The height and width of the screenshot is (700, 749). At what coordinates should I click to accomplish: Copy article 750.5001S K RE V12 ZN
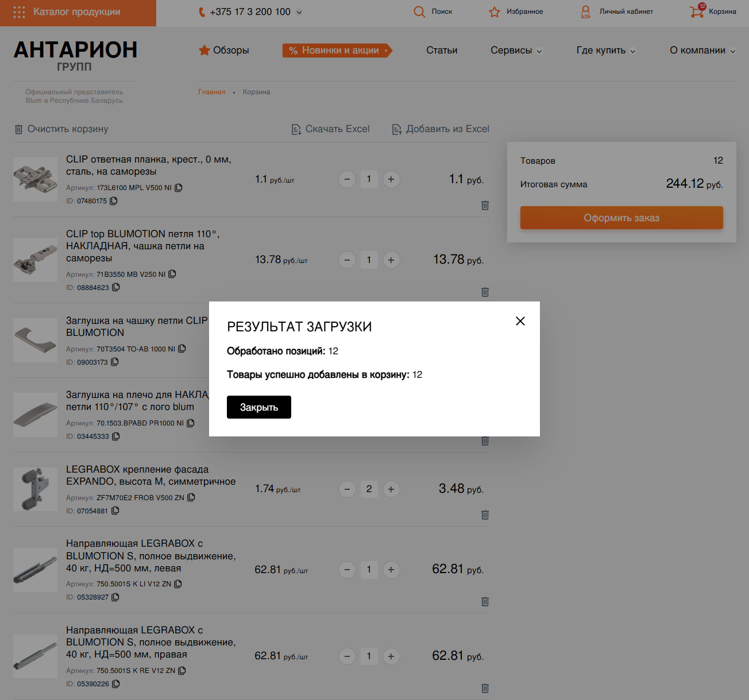point(182,671)
